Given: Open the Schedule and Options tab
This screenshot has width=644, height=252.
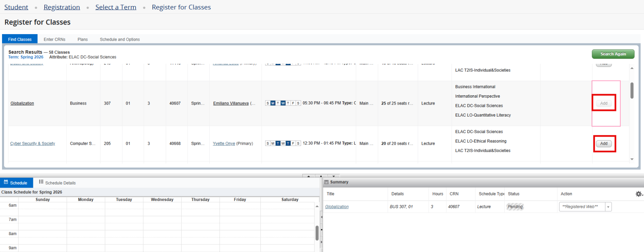Looking at the screenshot, I should (x=120, y=39).
